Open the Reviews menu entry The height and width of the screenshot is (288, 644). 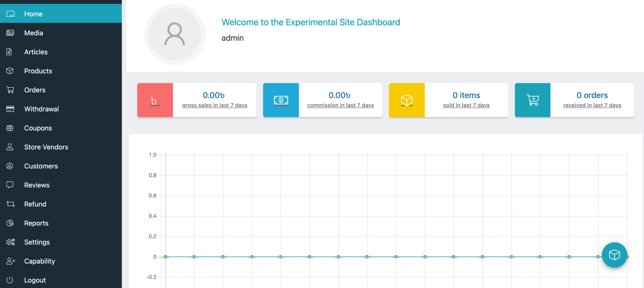pyautogui.click(x=37, y=185)
